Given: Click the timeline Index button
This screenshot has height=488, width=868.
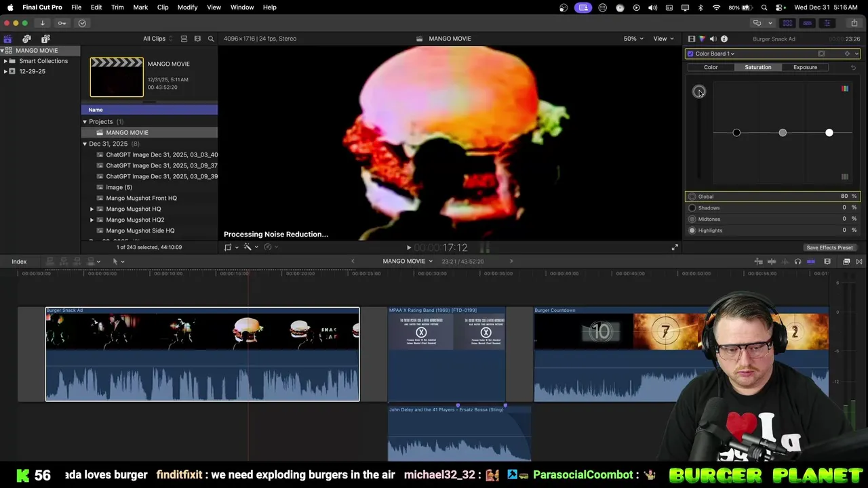Looking at the screenshot, I should [x=19, y=262].
